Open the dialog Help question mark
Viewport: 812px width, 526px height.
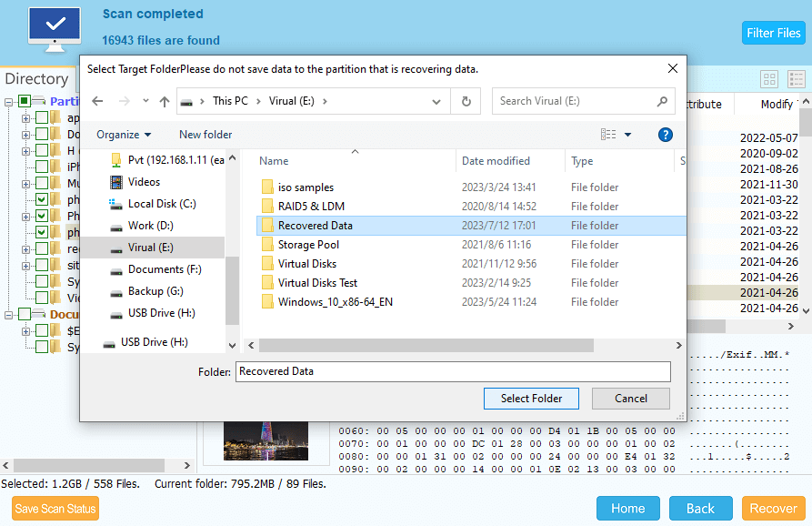[665, 135]
